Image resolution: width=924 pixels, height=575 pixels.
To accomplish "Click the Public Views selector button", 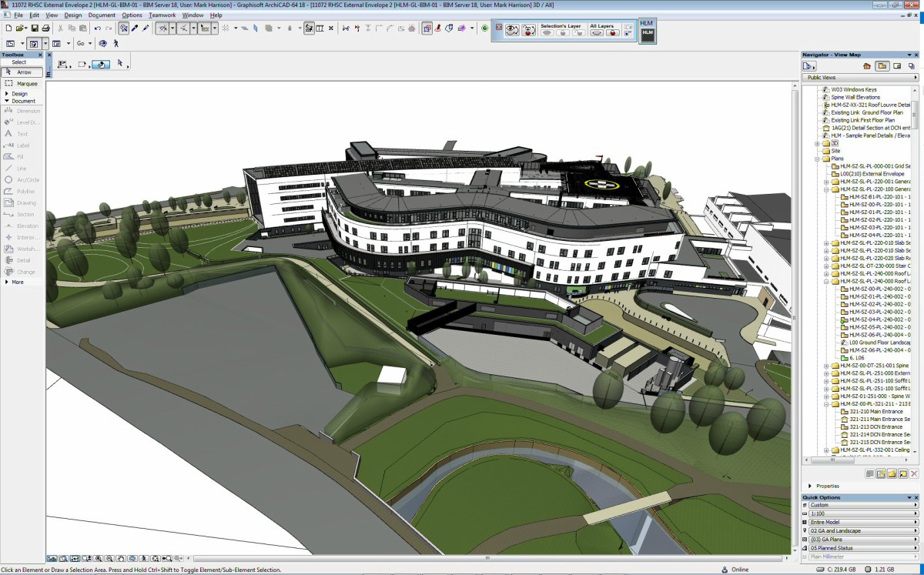I will click(859, 78).
